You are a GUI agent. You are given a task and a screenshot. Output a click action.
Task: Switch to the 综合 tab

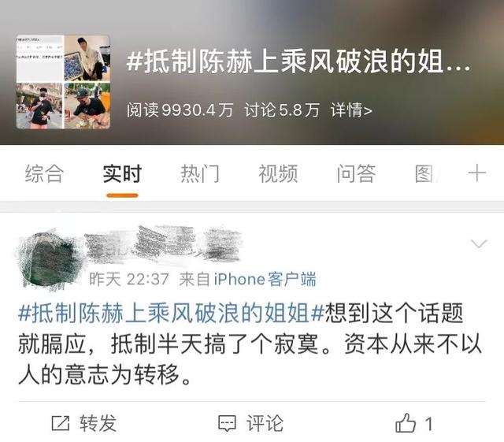tap(44, 173)
